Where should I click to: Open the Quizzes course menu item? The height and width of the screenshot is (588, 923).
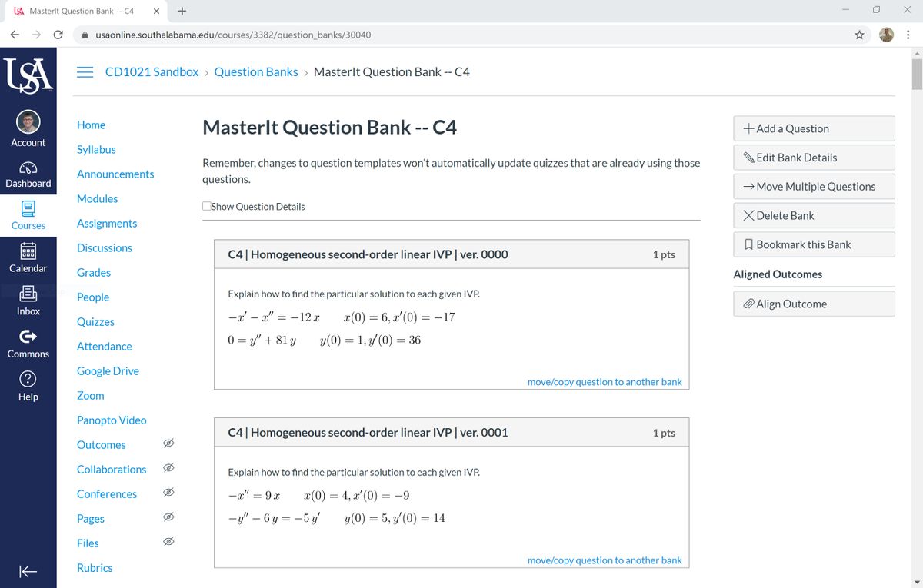[95, 321]
